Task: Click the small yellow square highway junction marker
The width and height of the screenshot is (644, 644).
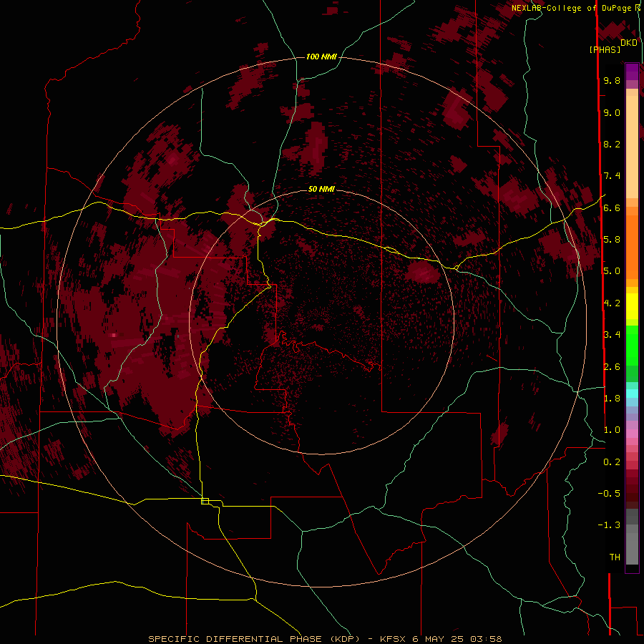Action: [x=205, y=501]
